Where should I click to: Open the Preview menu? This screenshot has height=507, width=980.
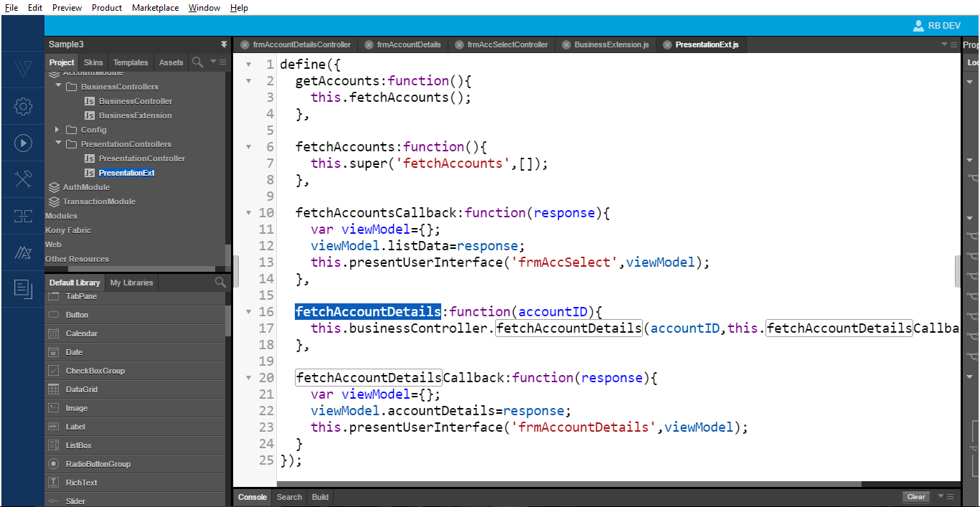tap(67, 8)
